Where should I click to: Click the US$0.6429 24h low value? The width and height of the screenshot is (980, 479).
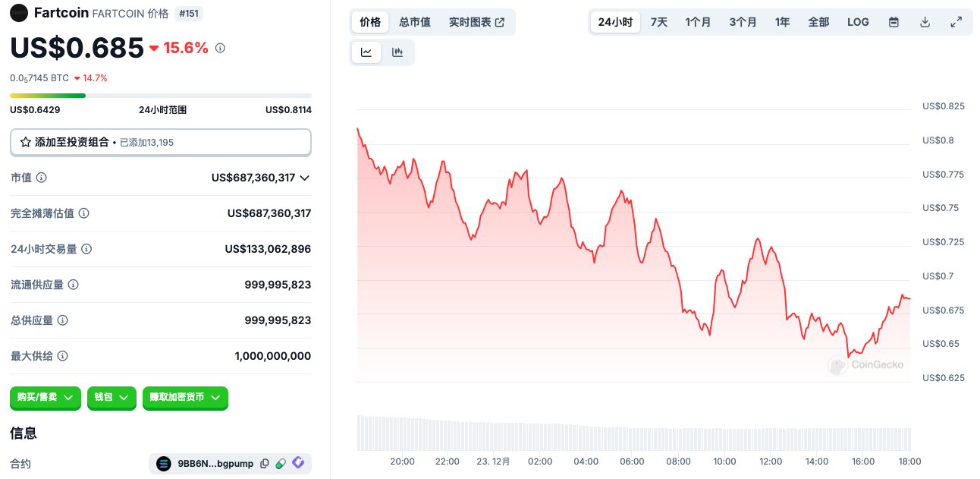(x=35, y=110)
